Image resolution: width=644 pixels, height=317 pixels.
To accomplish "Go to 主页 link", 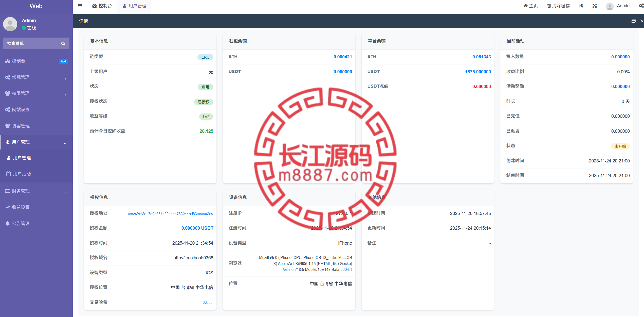I will [x=531, y=6].
